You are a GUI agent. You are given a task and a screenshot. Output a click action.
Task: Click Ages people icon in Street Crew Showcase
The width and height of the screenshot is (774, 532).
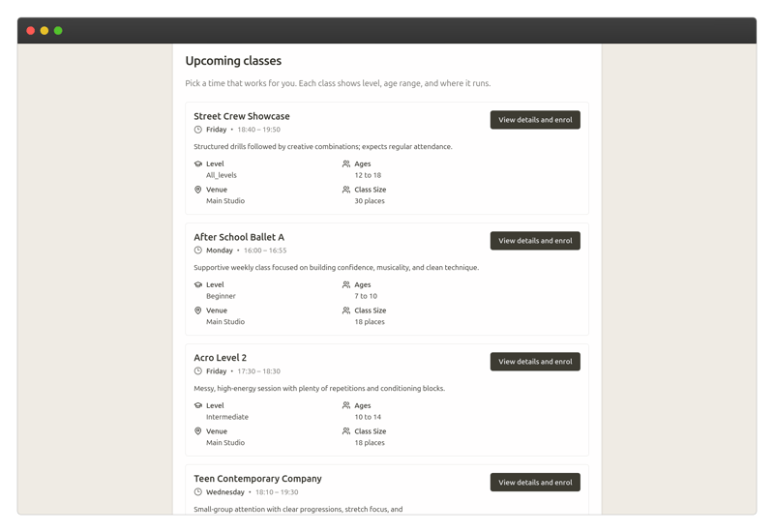[346, 163]
